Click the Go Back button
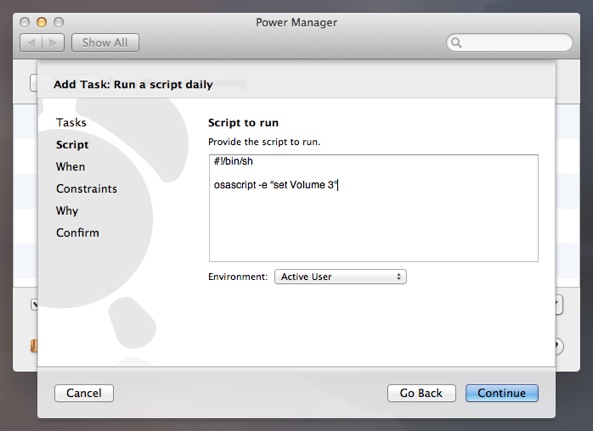 coord(421,393)
